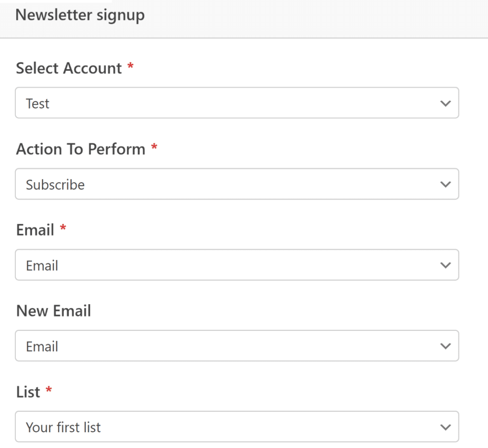Click the required Email field label
Viewport: 488px width, 448px height.
[35, 230]
